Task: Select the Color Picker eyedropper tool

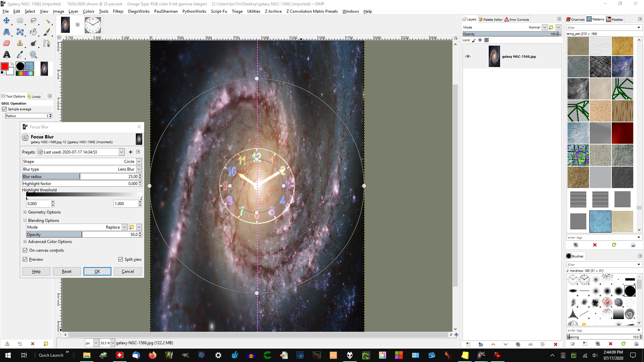Action: pos(20,54)
